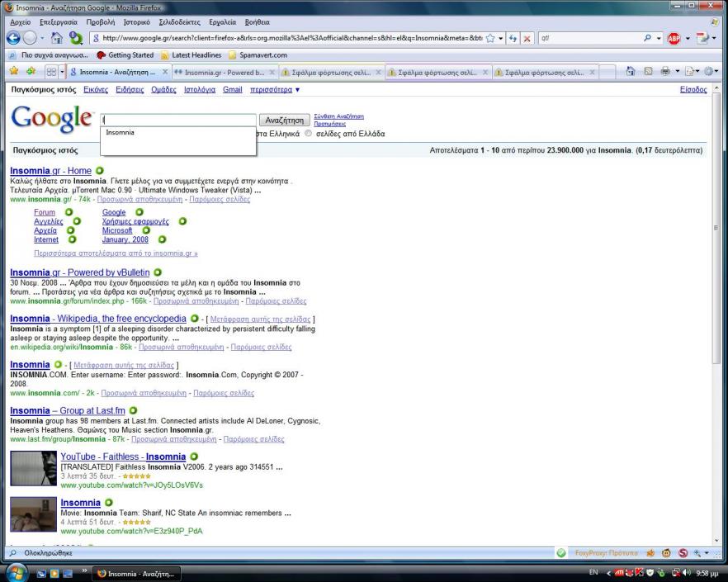The image size is (728, 582).
Task: Click the green checkmark status bar icon
Action: [x=561, y=553]
